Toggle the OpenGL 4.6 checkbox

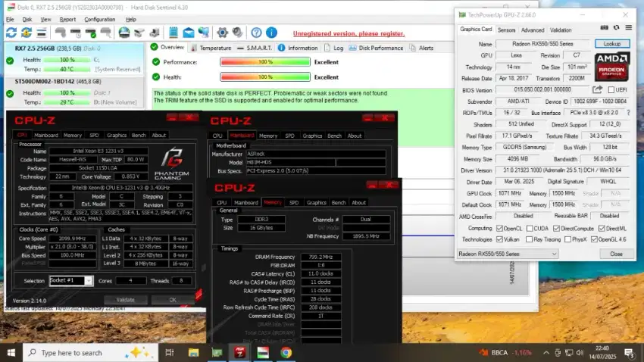[594, 239]
